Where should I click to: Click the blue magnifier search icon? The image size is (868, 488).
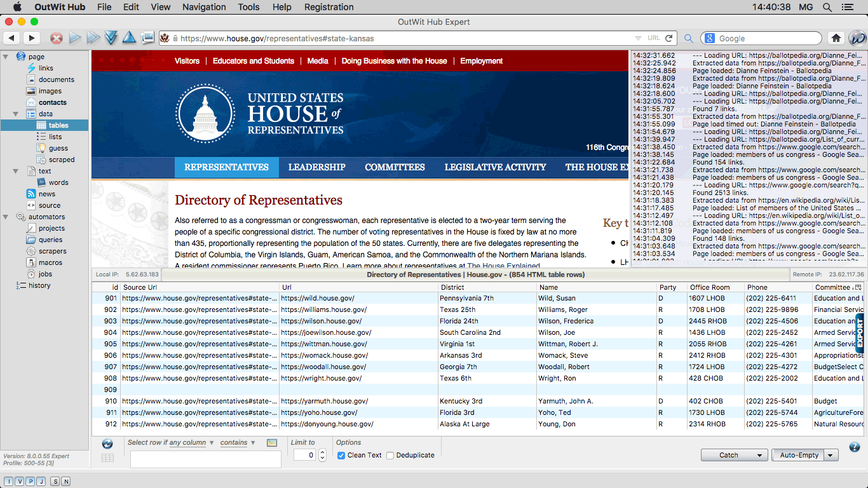tap(689, 39)
